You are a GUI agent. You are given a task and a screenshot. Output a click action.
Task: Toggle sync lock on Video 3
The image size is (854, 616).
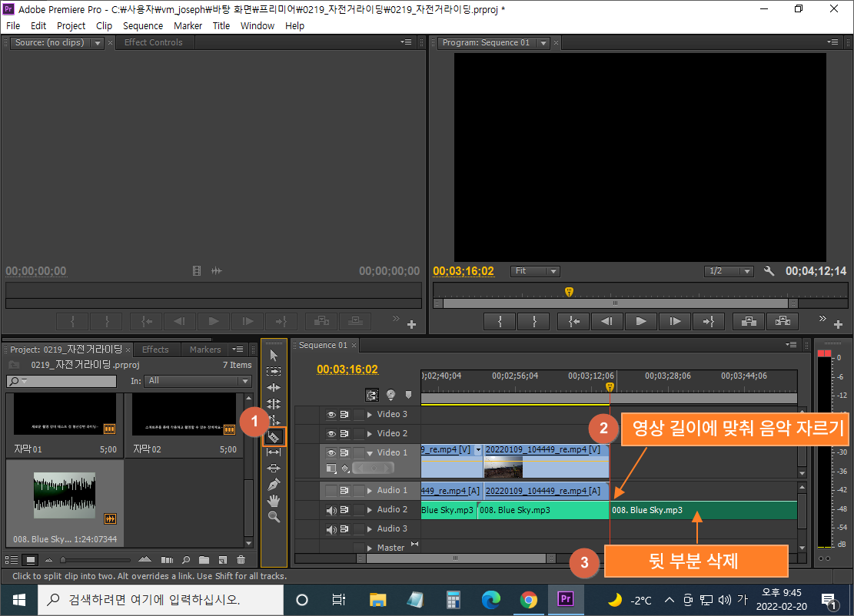click(x=344, y=415)
